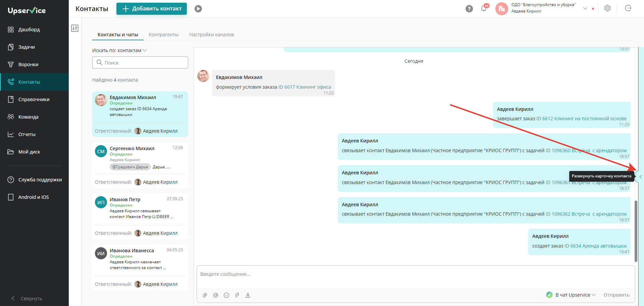The image size is (644, 306).
Task: Open Задачи section icon
Action: tap(11, 47)
